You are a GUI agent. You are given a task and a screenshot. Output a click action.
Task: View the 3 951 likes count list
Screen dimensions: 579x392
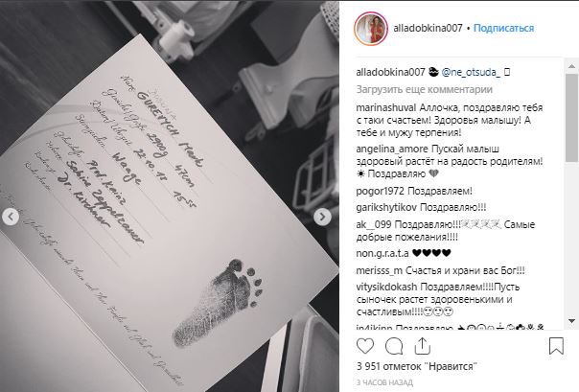coord(417,366)
